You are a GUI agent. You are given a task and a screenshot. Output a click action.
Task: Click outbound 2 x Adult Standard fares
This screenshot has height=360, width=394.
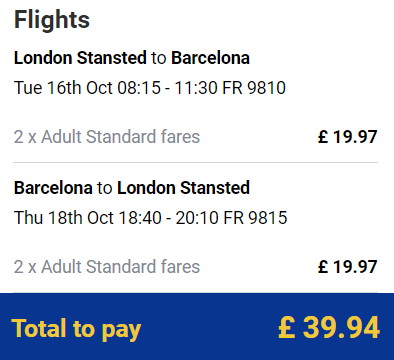[107, 137]
